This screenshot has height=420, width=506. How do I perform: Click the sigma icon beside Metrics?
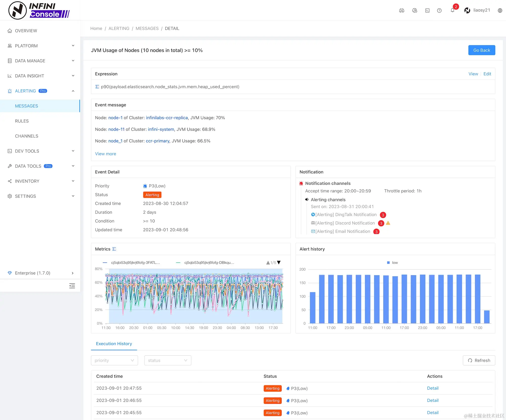coord(114,249)
